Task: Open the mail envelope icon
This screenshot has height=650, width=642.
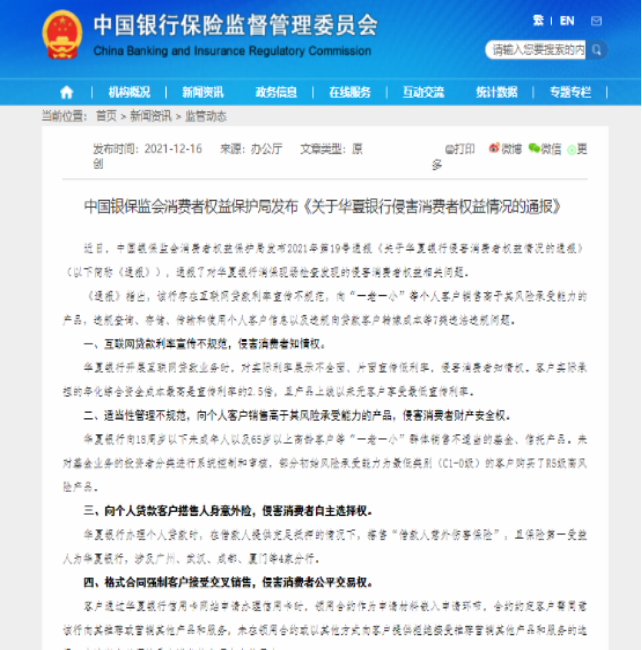Action: [x=596, y=21]
